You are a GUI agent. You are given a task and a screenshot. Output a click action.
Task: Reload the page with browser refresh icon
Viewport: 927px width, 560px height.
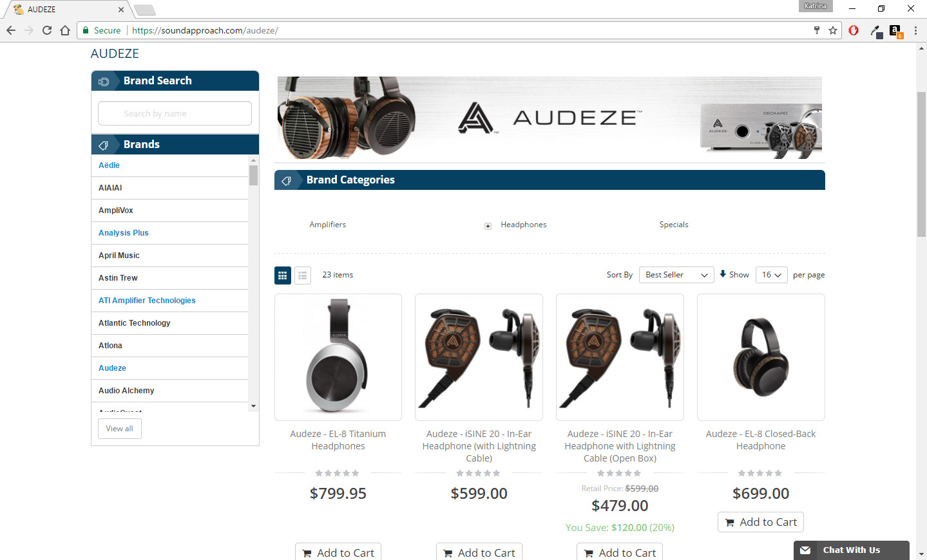point(47,30)
